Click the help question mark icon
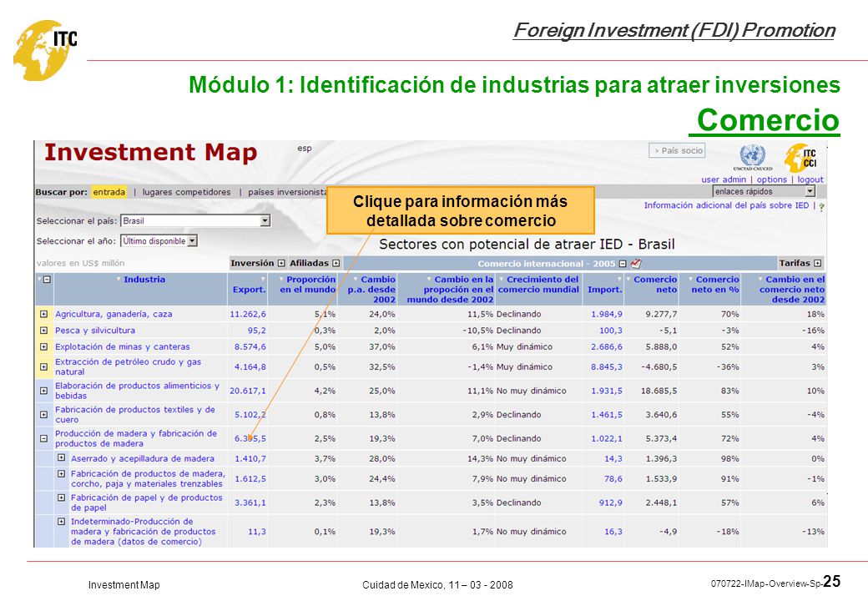Image resolution: width=868 pixels, height=601 pixels. tap(821, 206)
